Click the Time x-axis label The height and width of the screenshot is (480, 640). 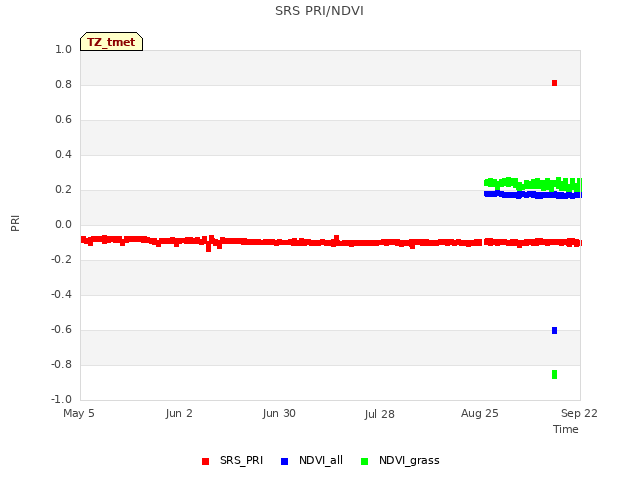pos(566,429)
